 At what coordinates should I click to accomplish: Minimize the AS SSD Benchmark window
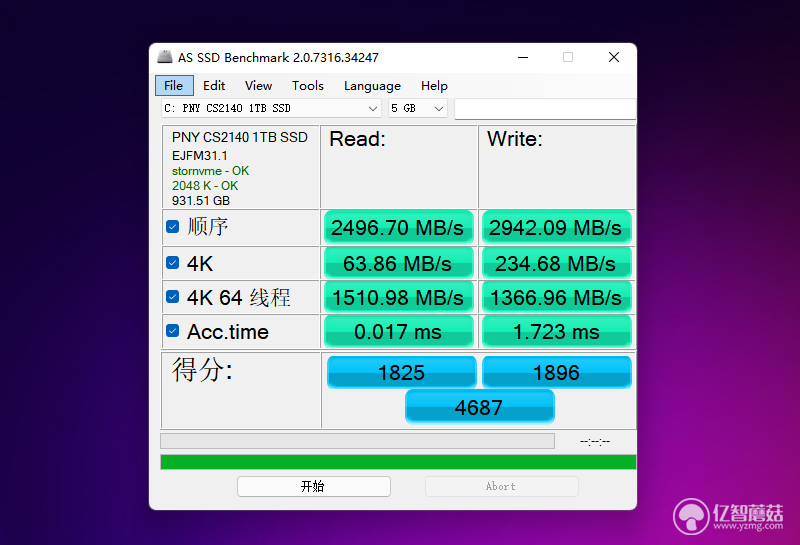pyautogui.click(x=523, y=57)
